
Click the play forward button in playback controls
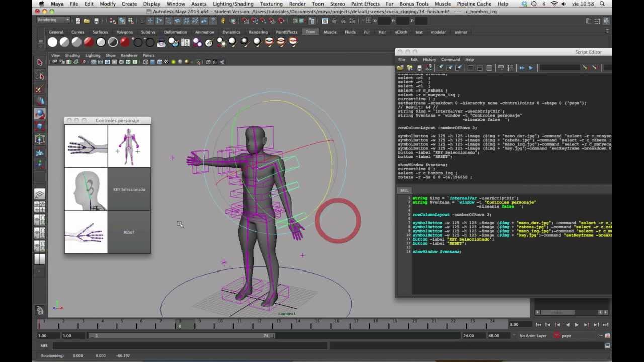577,325
